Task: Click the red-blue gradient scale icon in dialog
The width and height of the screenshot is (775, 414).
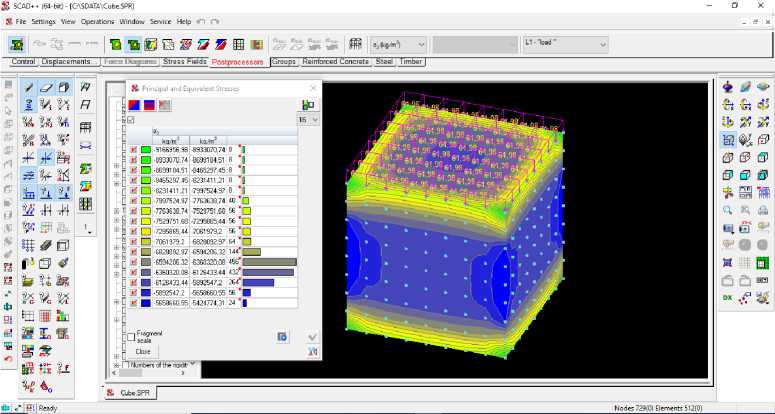Action: [149, 105]
